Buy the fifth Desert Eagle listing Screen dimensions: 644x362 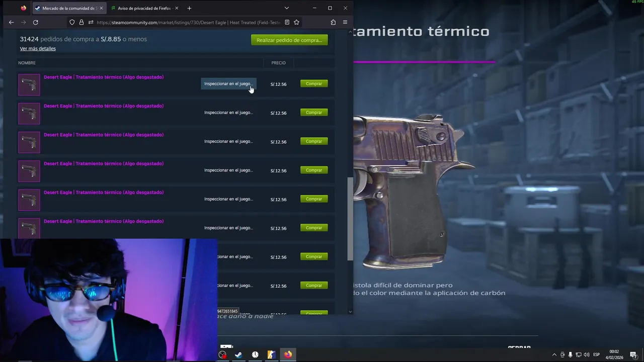[x=314, y=199]
